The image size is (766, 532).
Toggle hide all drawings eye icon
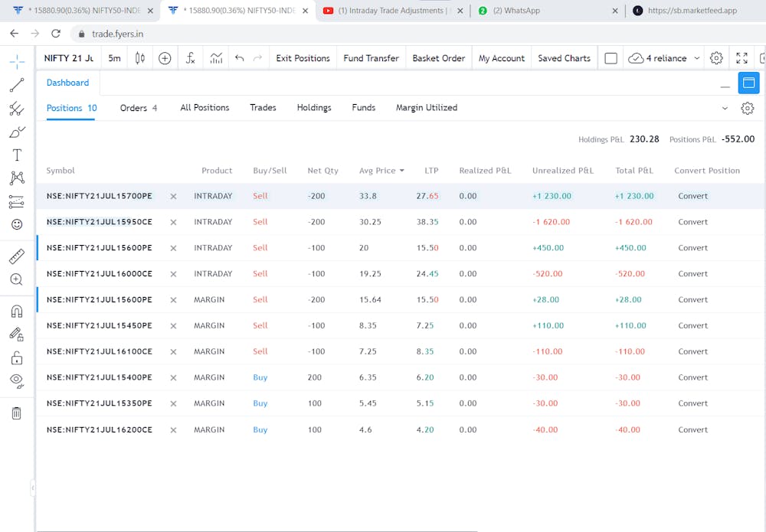(17, 380)
